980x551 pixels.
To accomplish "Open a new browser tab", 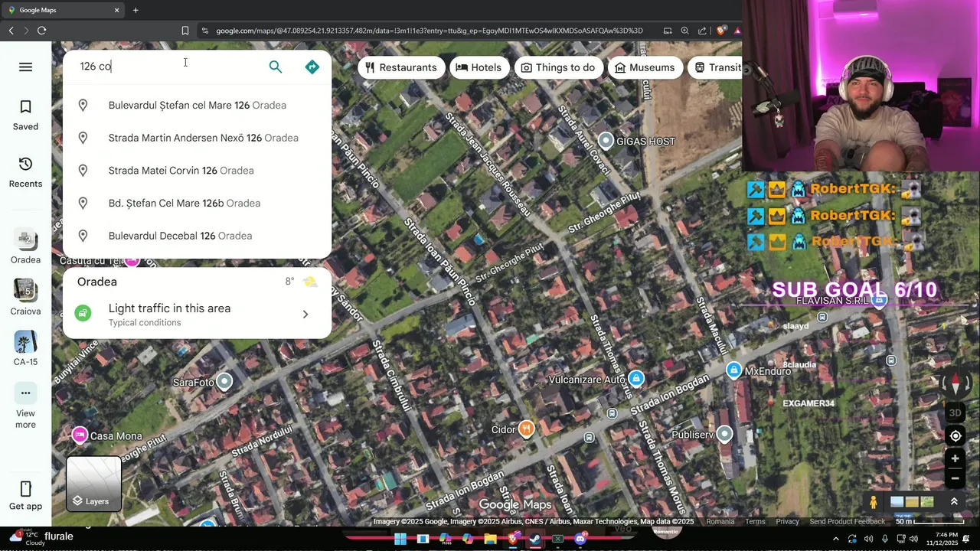I will [136, 10].
